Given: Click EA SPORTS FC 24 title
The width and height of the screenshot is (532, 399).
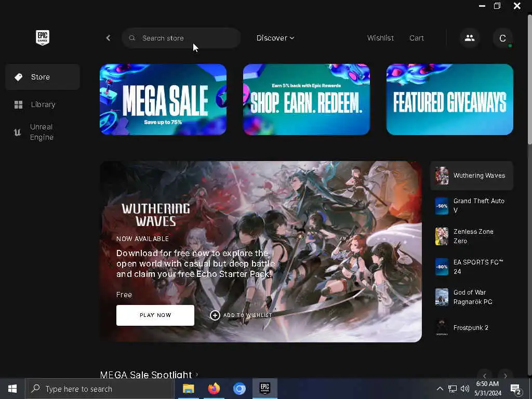Looking at the screenshot, I should pyautogui.click(x=478, y=267).
